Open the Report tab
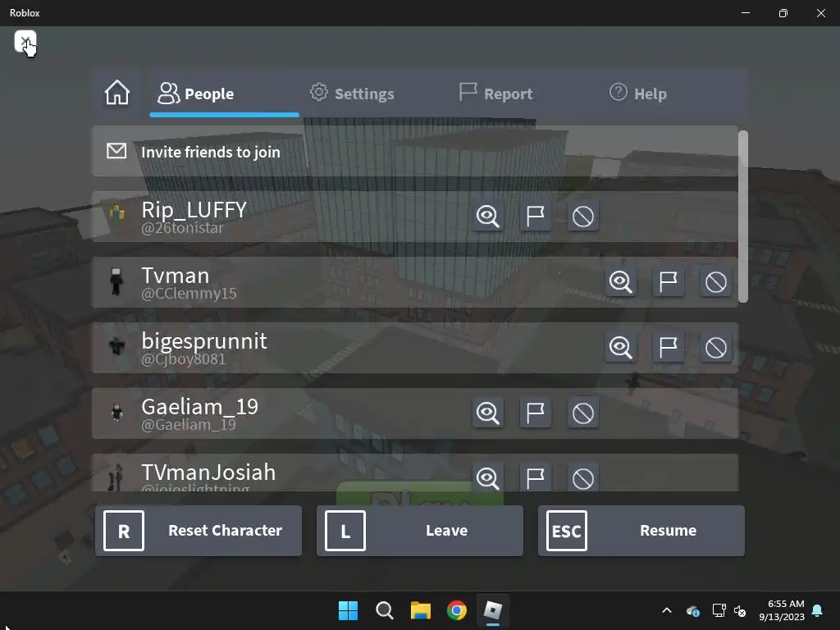 pos(495,94)
